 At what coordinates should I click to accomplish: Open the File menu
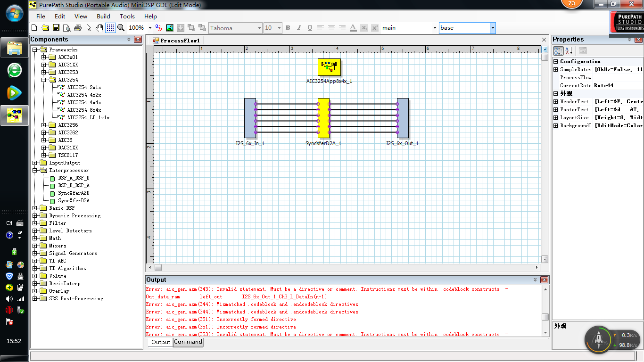pos(41,16)
